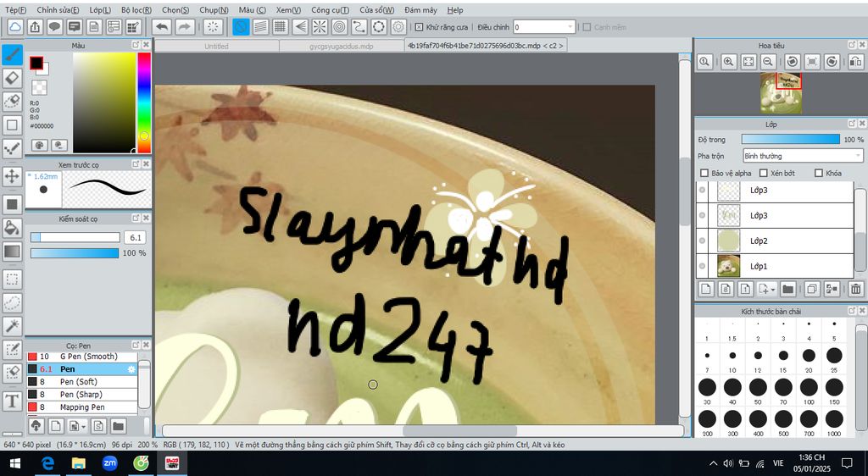Screen dimensions: 868x476
Task: Select the transparent color swatch
Action: pos(39,87)
